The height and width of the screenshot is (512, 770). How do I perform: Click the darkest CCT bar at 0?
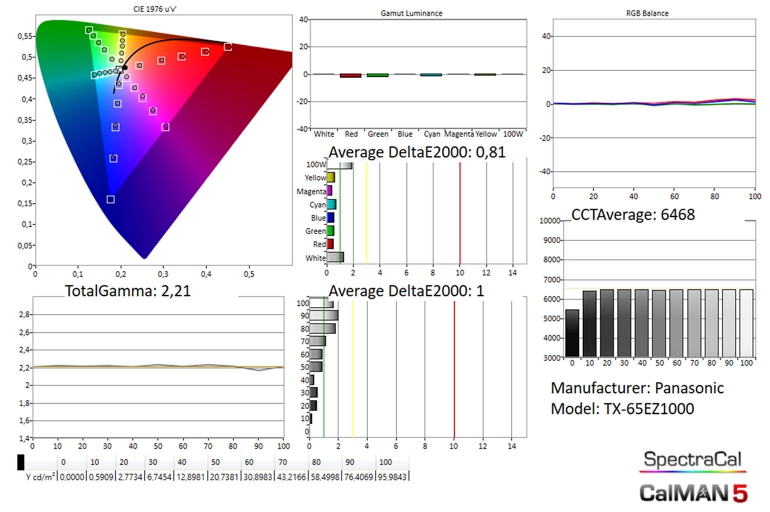pyautogui.click(x=571, y=332)
